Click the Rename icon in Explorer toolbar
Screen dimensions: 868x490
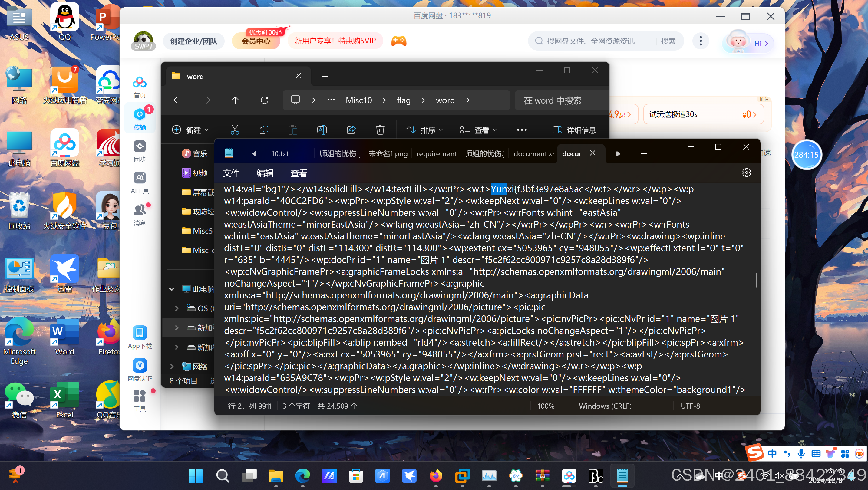322,130
